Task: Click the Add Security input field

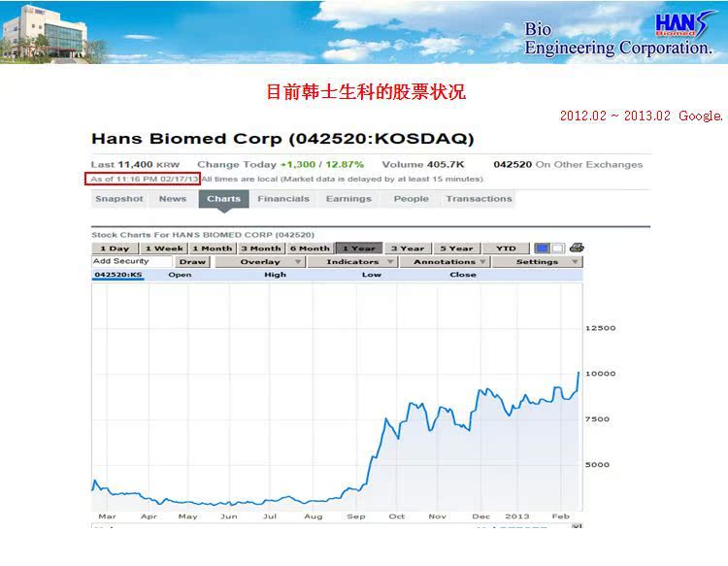Action: pyautogui.click(x=132, y=261)
